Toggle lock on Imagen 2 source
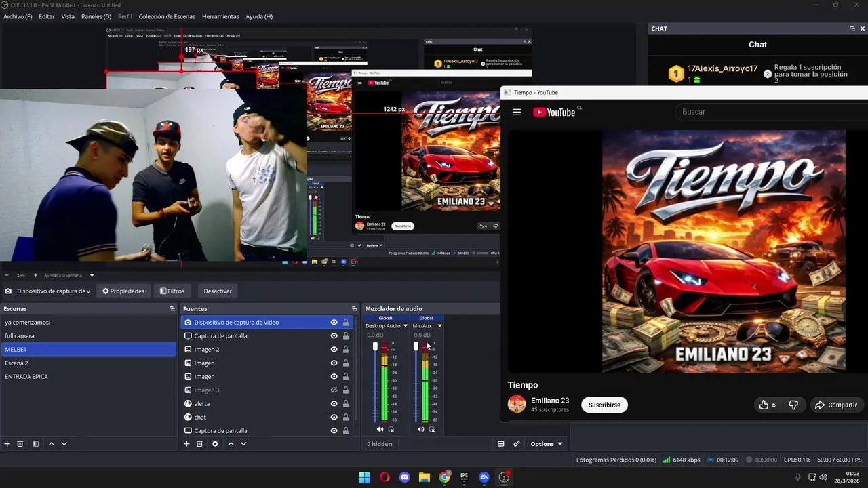 coord(346,349)
